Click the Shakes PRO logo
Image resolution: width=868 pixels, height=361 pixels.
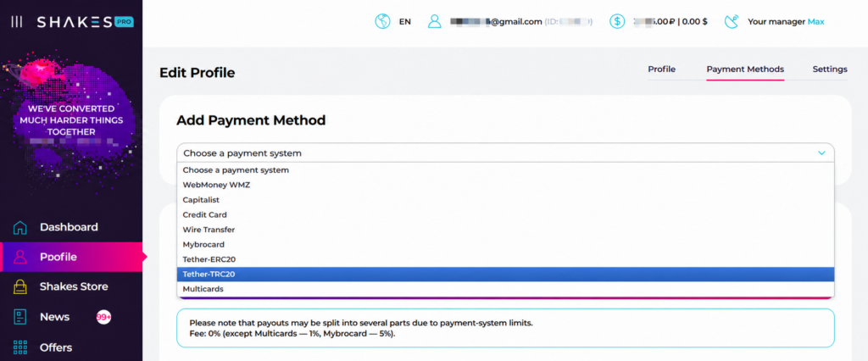(x=85, y=22)
